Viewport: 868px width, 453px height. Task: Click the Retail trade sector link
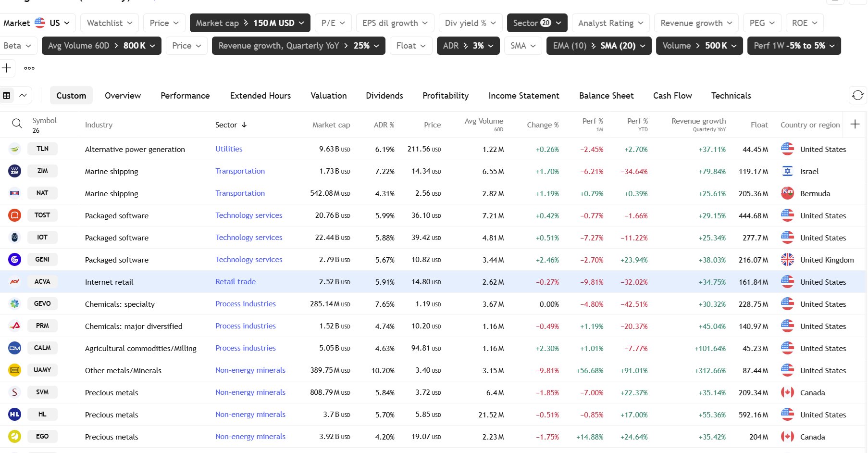pos(236,282)
